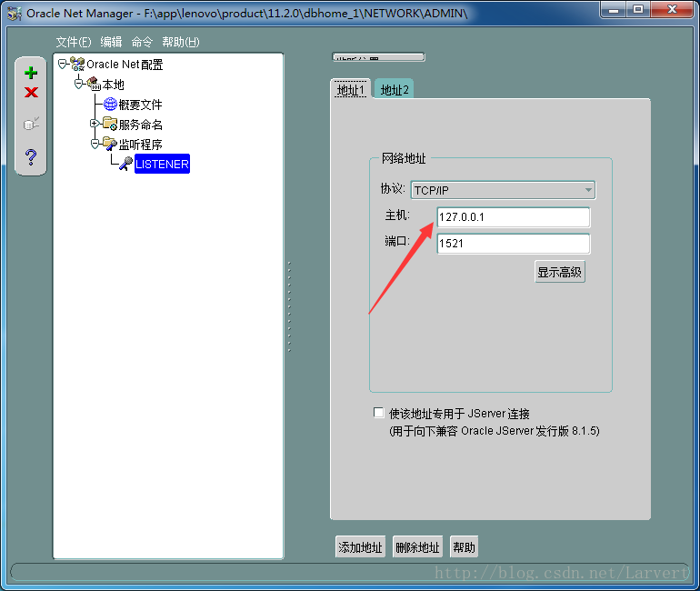Click the microphone icon beside LISTENER
The image size is (700, 591).
125,164
